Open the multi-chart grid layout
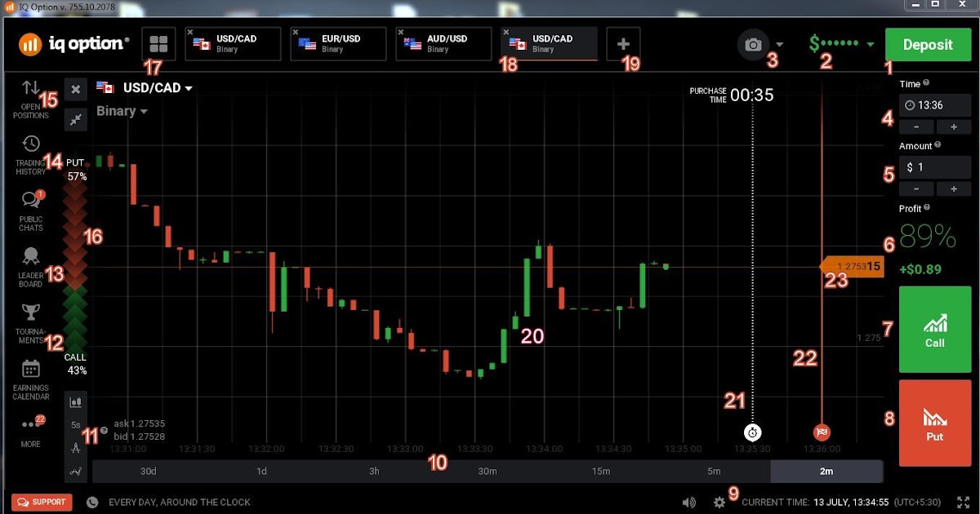980x514 pixels. point(158,44)
